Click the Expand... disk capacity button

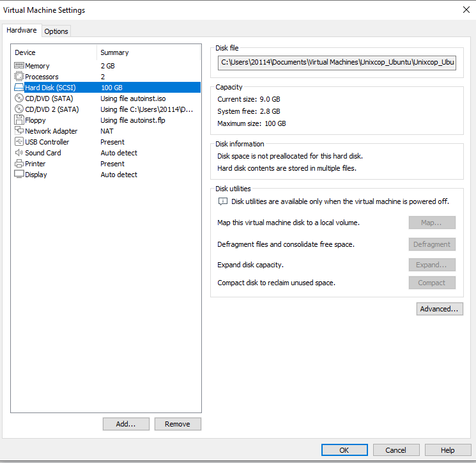tap(432, 265)
